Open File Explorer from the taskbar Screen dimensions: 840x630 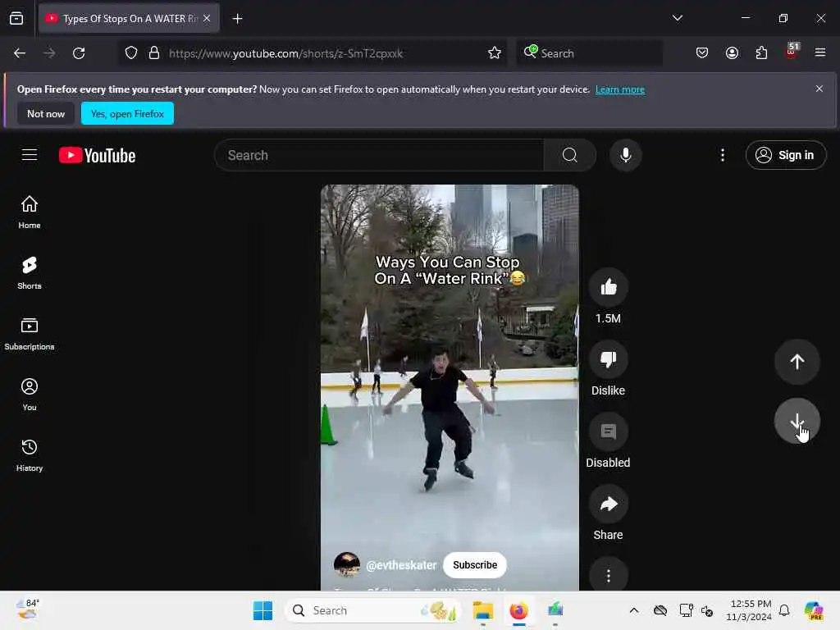[482, 610]
